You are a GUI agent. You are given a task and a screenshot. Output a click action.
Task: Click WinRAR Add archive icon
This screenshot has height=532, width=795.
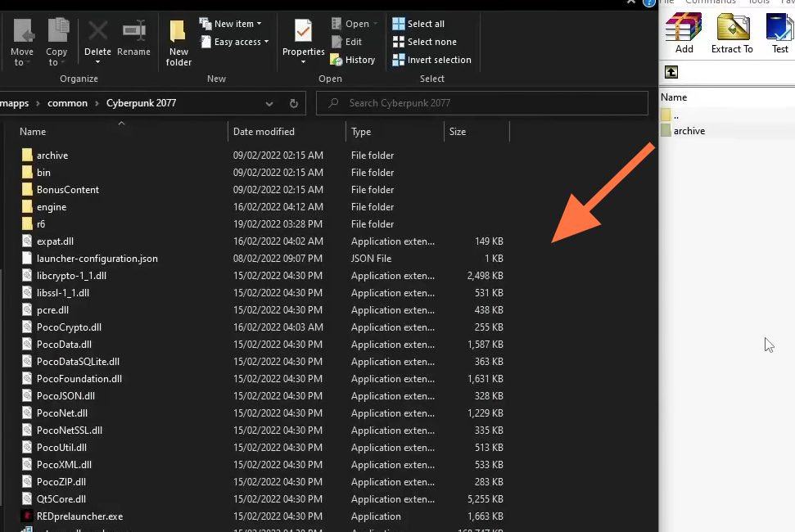(x=684, y=26)
